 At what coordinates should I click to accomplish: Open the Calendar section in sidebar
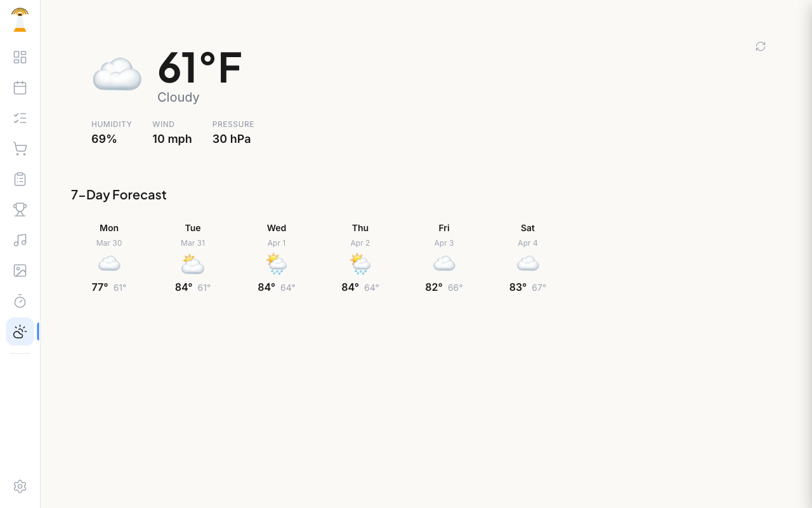(x=20, y=88)
